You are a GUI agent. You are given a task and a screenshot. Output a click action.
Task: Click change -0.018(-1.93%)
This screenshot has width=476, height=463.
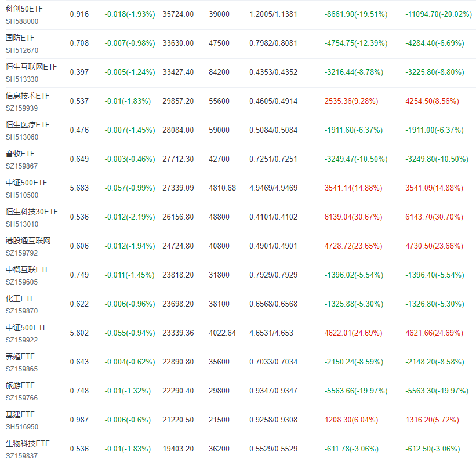130,14
